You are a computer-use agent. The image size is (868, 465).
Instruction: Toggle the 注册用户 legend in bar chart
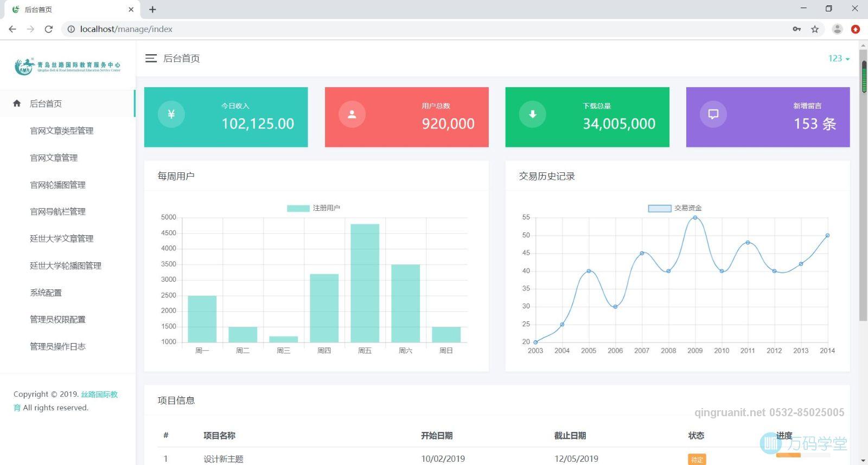tap(313, 208)
